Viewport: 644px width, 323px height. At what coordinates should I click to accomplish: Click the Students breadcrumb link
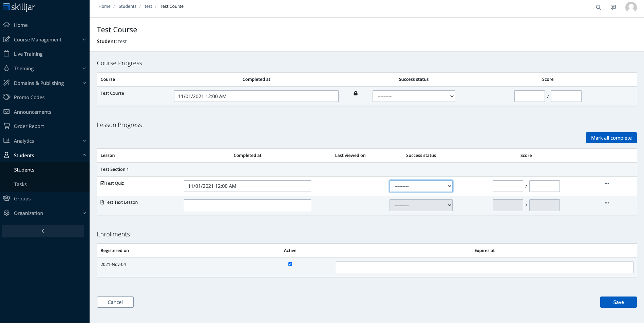[127, 6]
